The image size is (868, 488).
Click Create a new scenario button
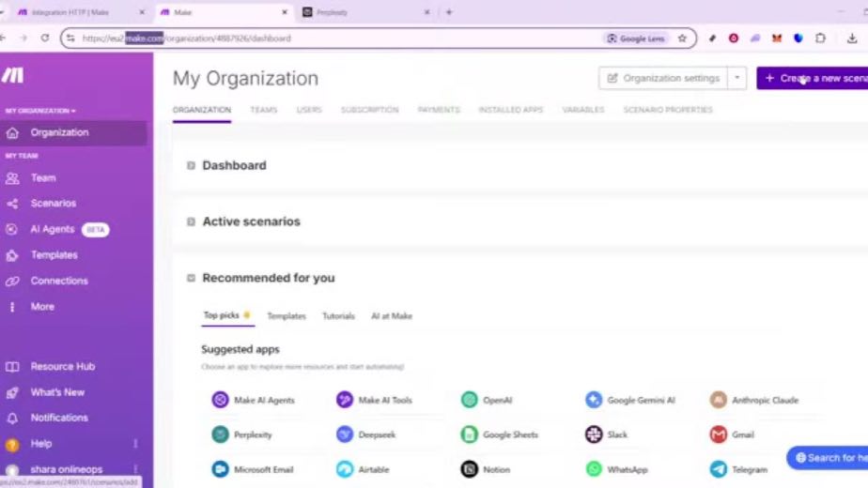(812, 78)
